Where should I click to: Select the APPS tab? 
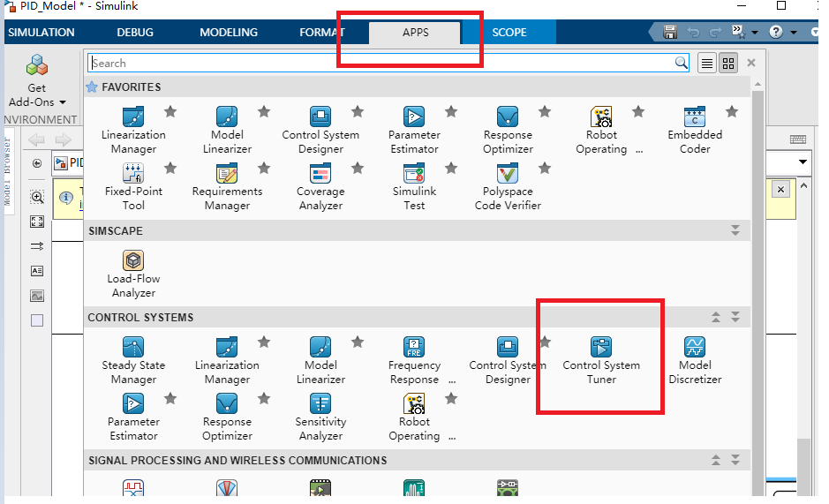pyautogui.click(x=415, y=33)
